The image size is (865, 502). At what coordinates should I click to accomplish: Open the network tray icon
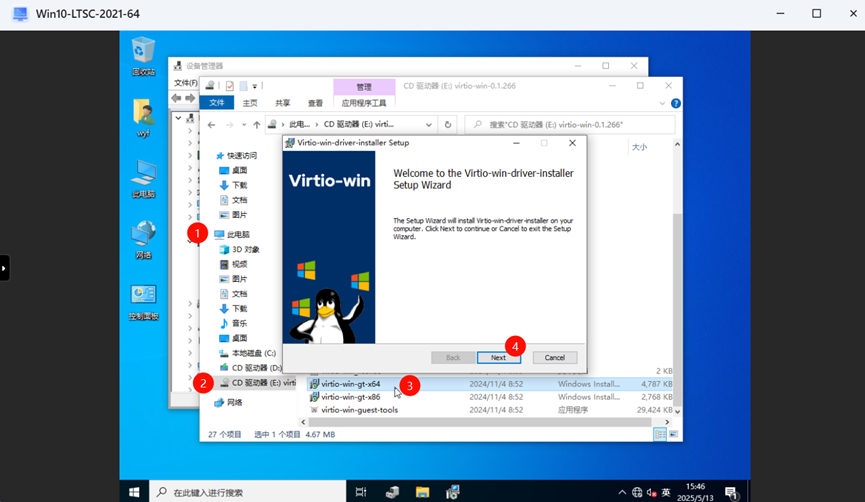[x=637, y=492]
